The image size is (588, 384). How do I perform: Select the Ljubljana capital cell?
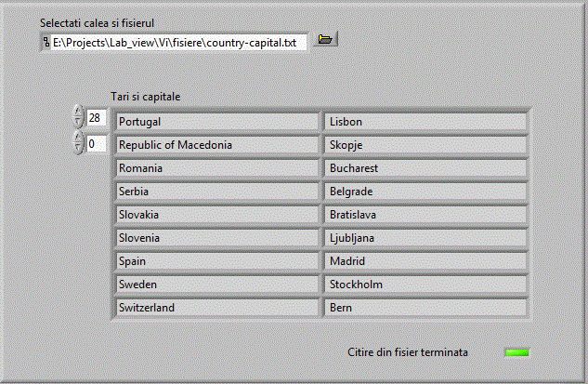point(425,238)
